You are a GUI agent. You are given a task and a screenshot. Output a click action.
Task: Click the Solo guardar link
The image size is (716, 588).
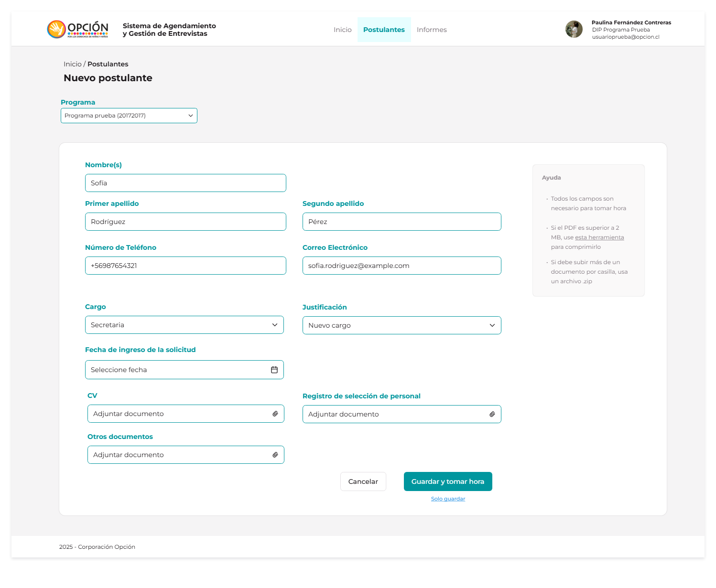[x=448, y=499]
